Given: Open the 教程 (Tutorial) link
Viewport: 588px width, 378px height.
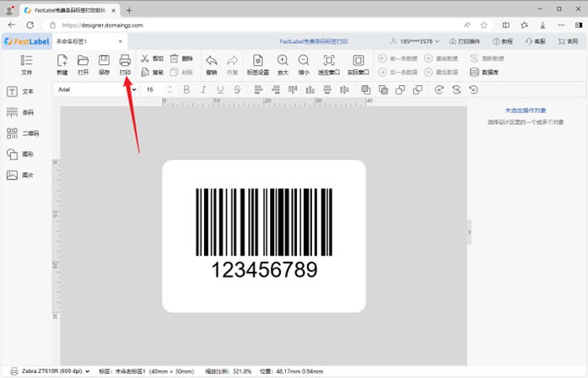Looking at the screenshot, I should (502, 41).
